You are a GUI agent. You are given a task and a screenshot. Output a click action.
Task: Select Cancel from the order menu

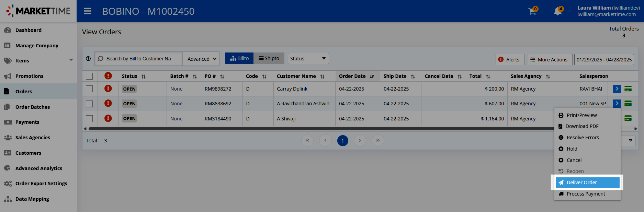coord(587,160)
